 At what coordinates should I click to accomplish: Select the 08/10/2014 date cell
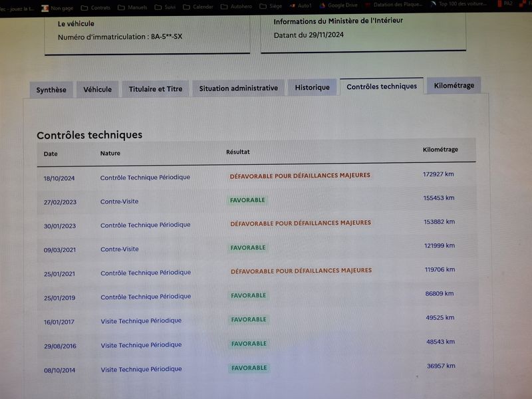pyautogui.click(x=60, y=370)
